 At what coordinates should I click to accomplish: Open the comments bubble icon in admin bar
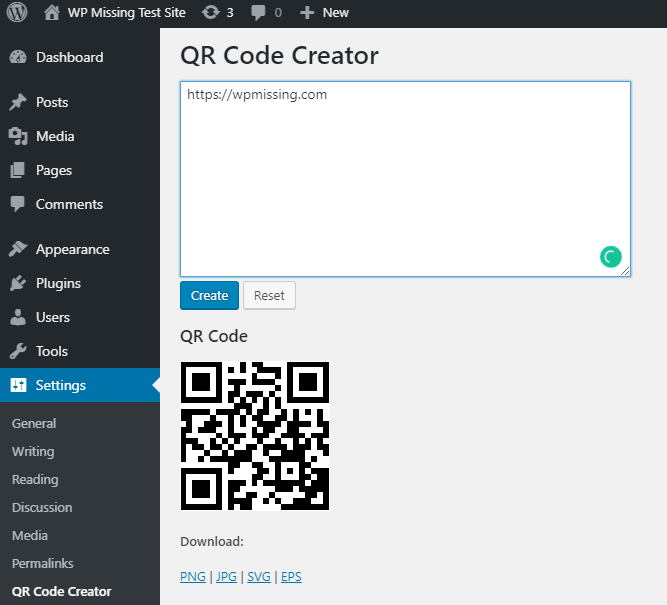[258, 13]
